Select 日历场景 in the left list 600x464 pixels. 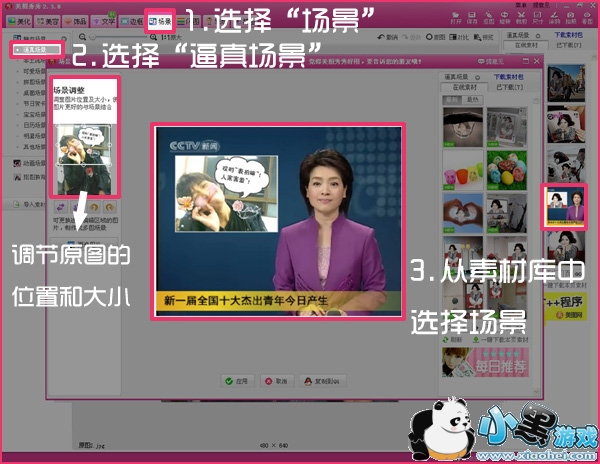34,125
